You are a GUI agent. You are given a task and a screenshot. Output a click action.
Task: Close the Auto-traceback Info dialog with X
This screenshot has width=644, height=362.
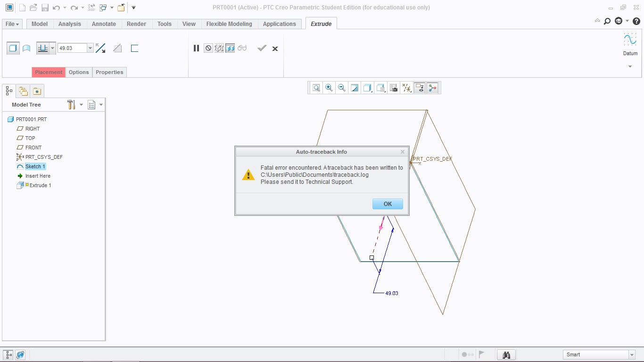[x=403, y=152]
